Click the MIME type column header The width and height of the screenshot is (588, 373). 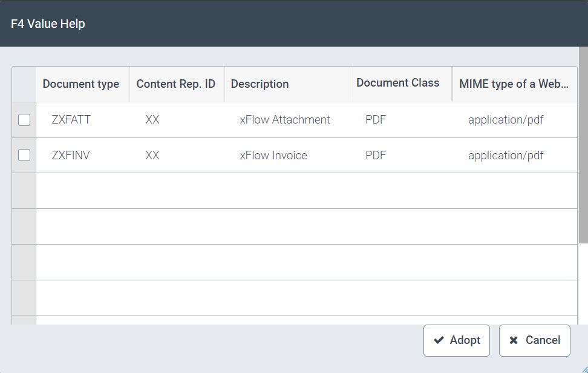pyautogui.click(x=514, y=84)
